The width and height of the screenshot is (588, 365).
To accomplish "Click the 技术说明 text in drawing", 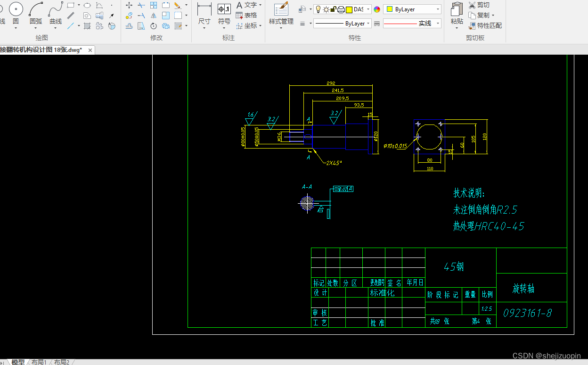I will [x=469, y=193].
